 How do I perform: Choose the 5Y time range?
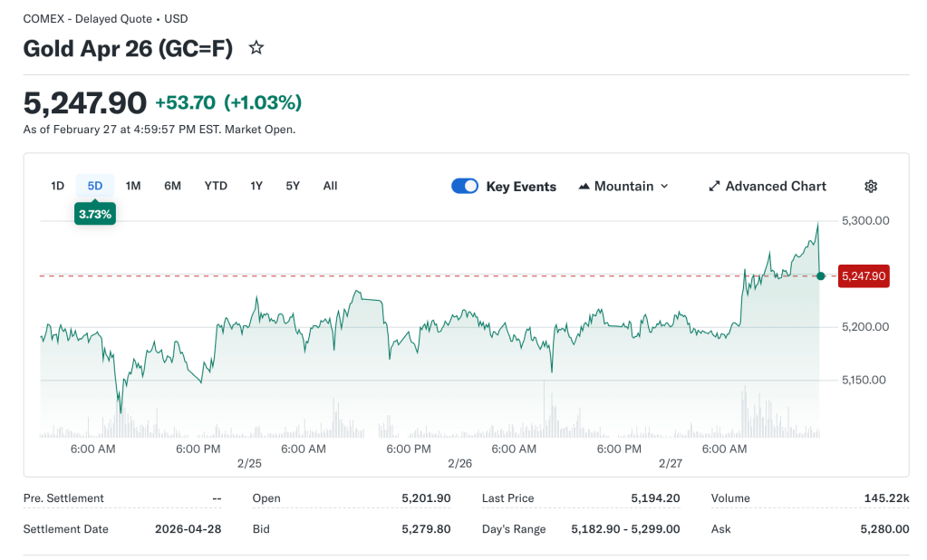coord(293,186)
